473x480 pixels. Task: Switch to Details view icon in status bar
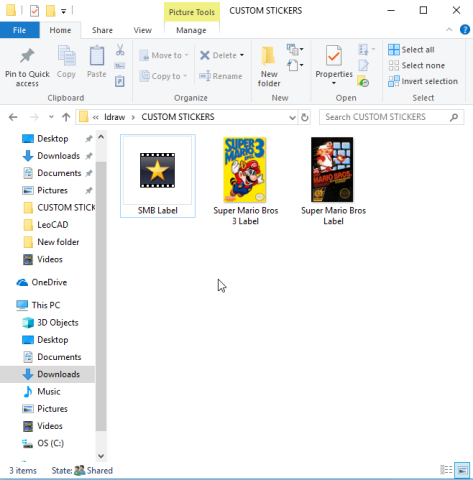point(446,470)
